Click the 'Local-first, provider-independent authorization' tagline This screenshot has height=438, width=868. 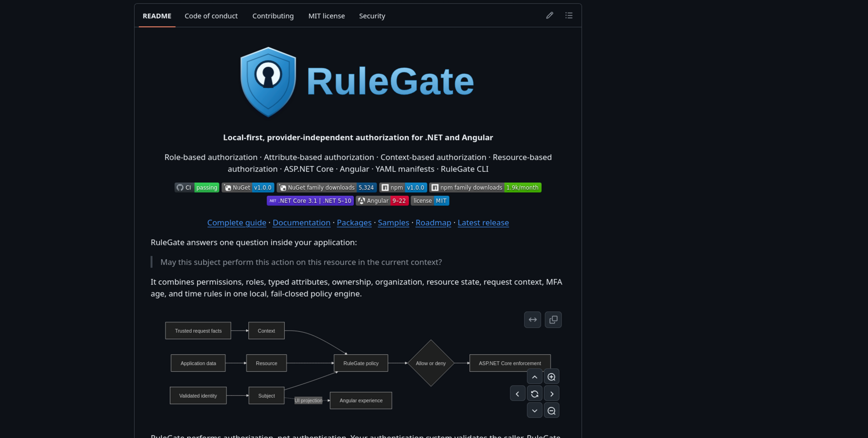pyautogui.click(x=358, y=137)
